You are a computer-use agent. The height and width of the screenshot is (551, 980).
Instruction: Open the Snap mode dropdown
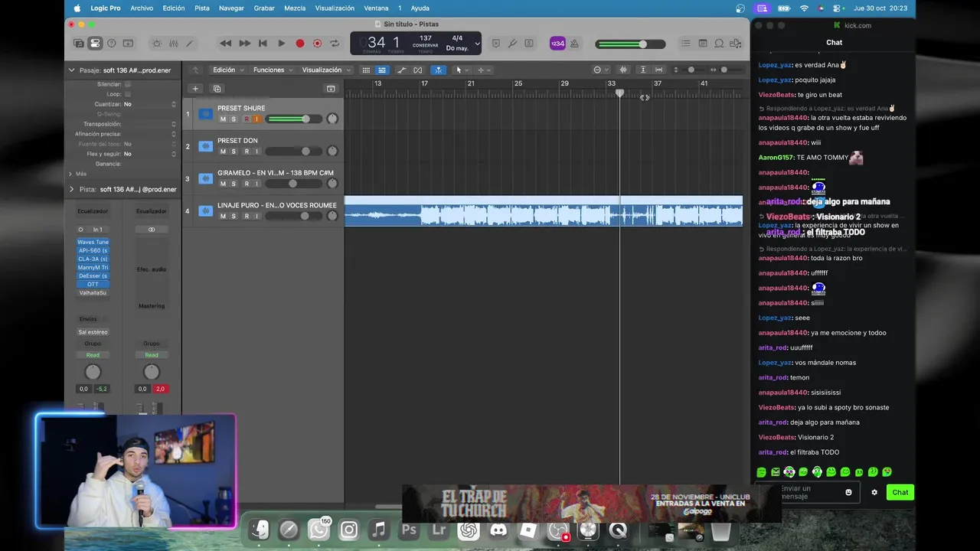[x=599, y=70]
